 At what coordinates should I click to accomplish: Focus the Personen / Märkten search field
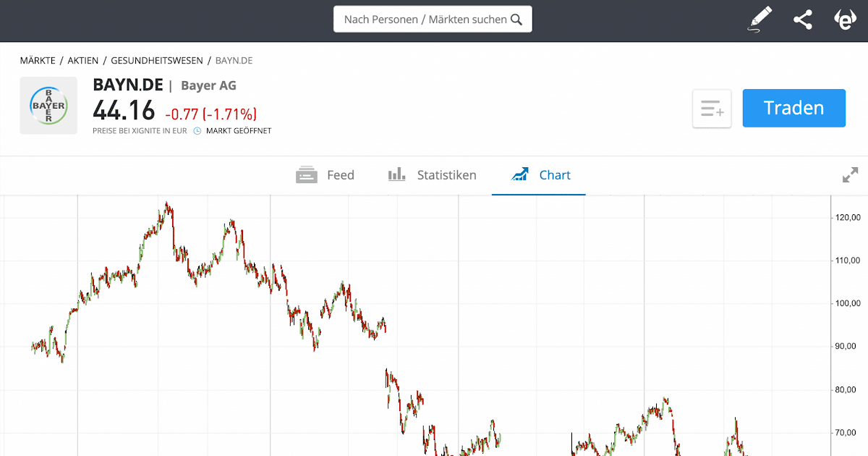[x=425, y=20]
